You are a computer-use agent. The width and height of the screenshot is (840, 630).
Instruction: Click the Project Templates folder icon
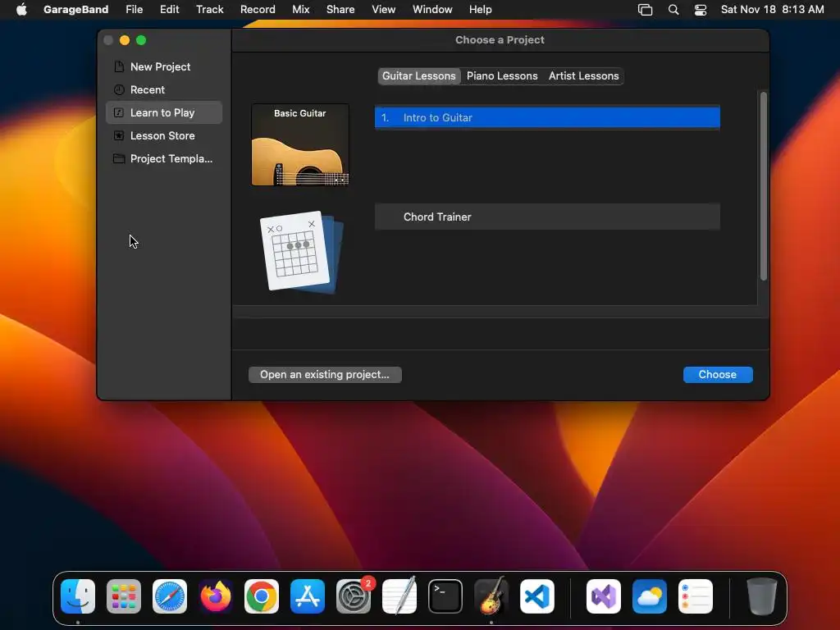click(119, 158)
